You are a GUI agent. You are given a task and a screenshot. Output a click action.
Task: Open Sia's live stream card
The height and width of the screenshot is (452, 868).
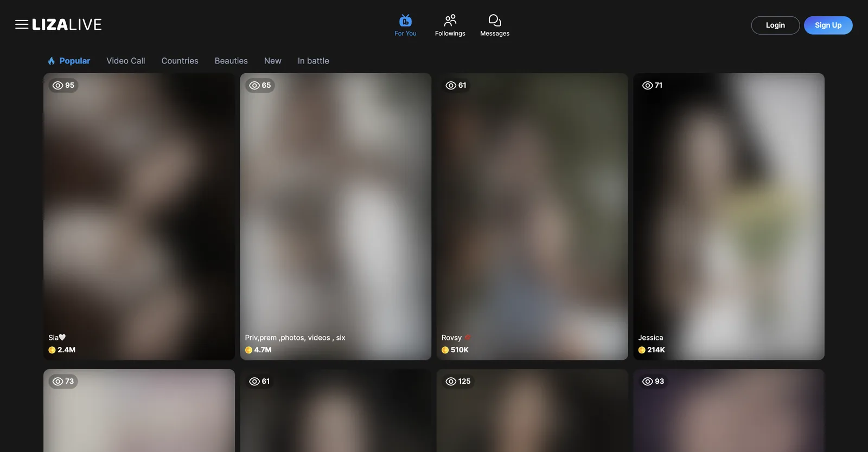point(139,216)
